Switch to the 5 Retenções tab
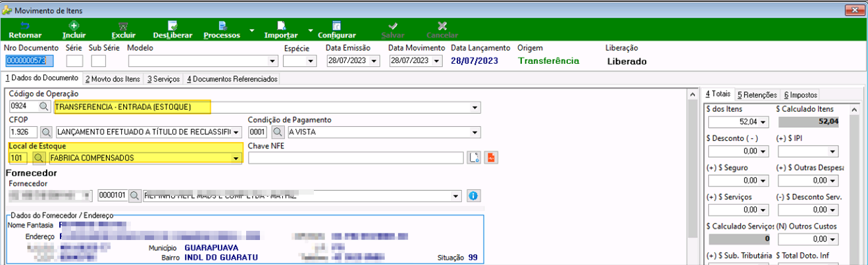Image resolution: width=868 pixels, height=265 pixels. tap(757, 95)
